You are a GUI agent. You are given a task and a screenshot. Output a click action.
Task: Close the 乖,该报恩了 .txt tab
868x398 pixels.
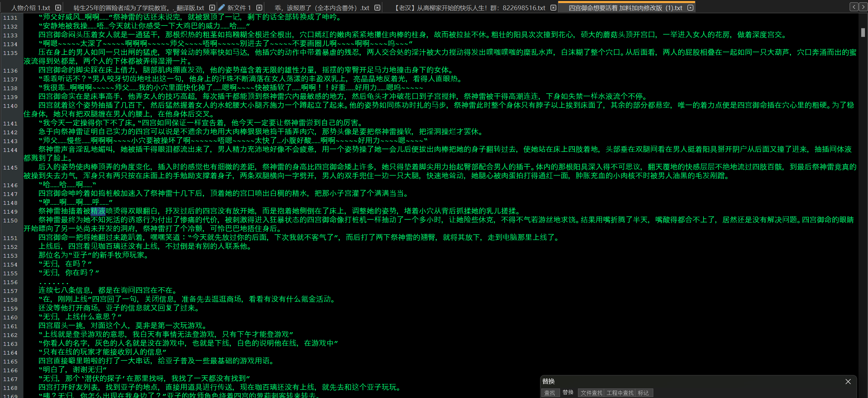click(x=377, y=8)
